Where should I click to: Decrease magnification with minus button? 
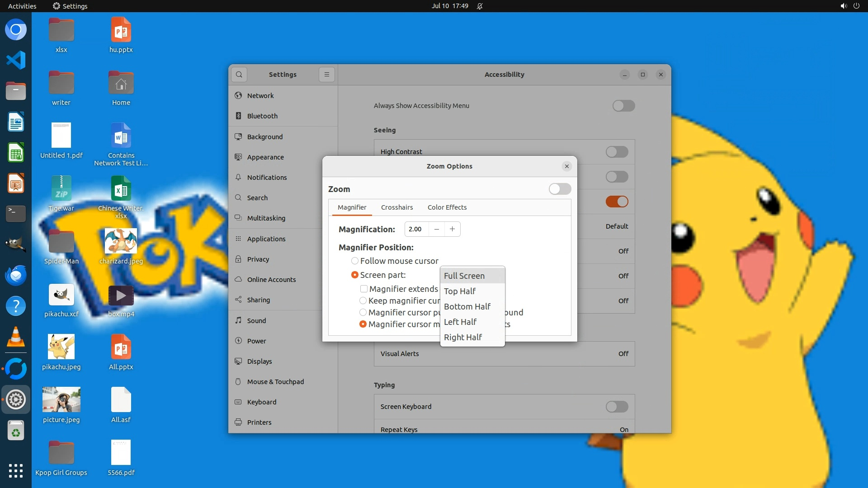click(436, 229)
